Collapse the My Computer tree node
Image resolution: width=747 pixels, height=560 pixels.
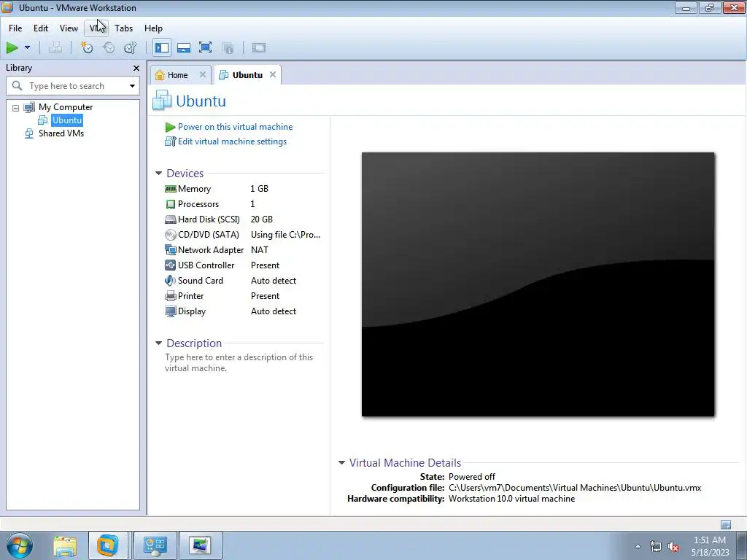(x=16, y=108)
